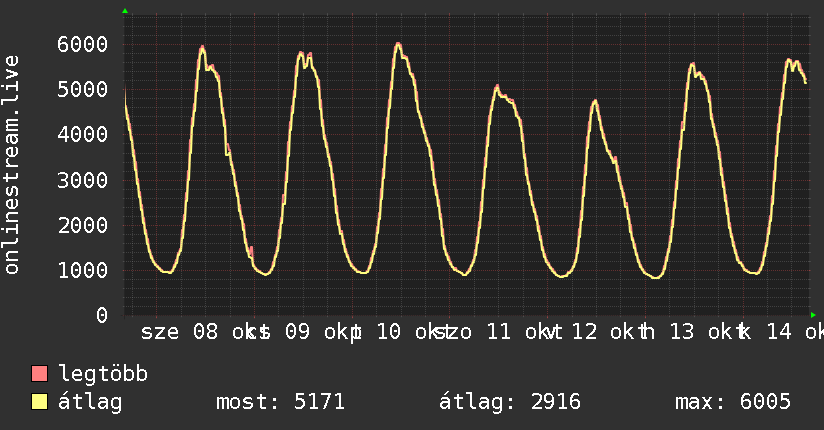Click the legtöbb legend label
Screen dimensions: 824x430
[x=103, y=374]
